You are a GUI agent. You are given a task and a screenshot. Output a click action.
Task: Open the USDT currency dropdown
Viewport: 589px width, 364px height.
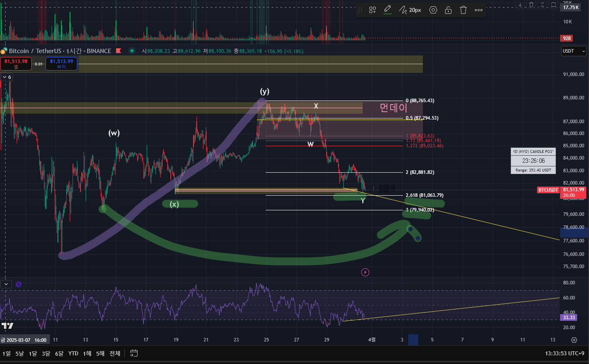(x=574, y=51)
